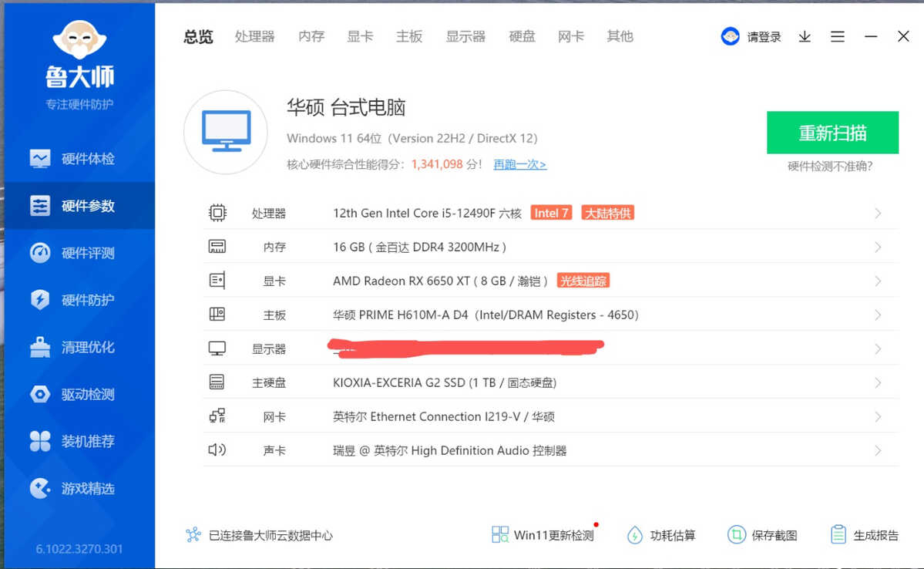Click the memory module icon
Viewport: 924px width, 569px height.
pos(217,247)
